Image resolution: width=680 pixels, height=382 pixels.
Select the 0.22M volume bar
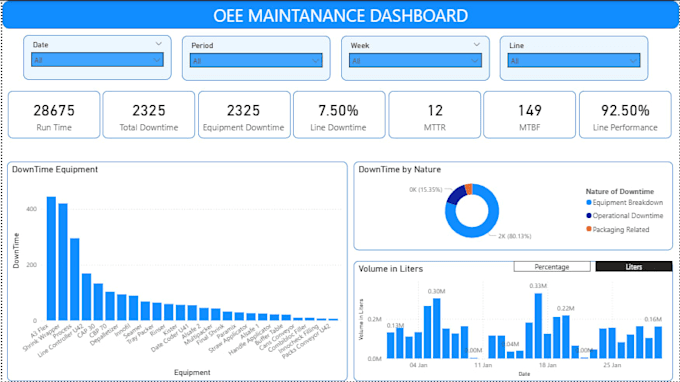pos(566,337)
